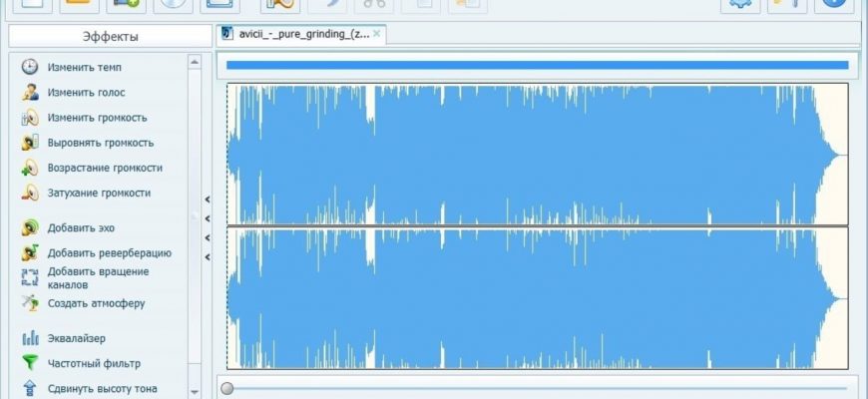Close the avicii_-_pure_grinding tab

[377, 34]
